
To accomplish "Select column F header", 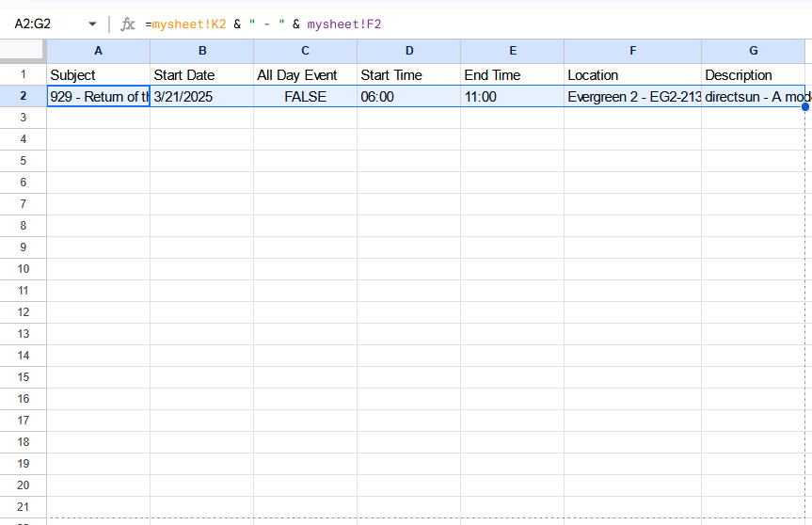I will point(633,51).
